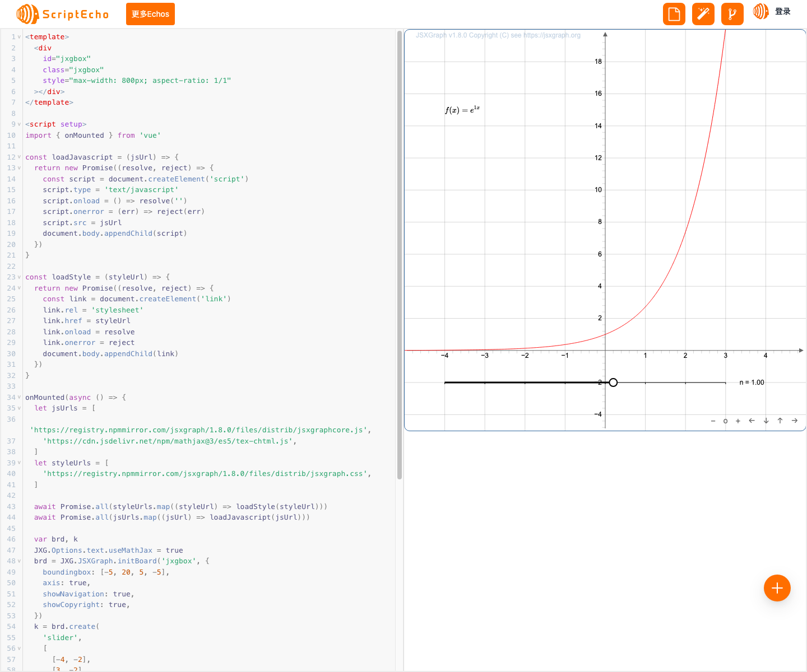Click the 'n = 1.00' slider value label
807x672 pixels.
(x=752, y=382)
